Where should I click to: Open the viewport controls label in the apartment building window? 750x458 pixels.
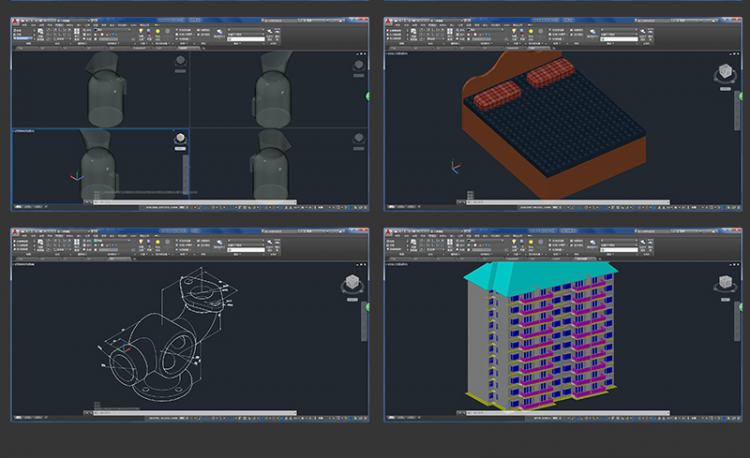coord(397,264)
